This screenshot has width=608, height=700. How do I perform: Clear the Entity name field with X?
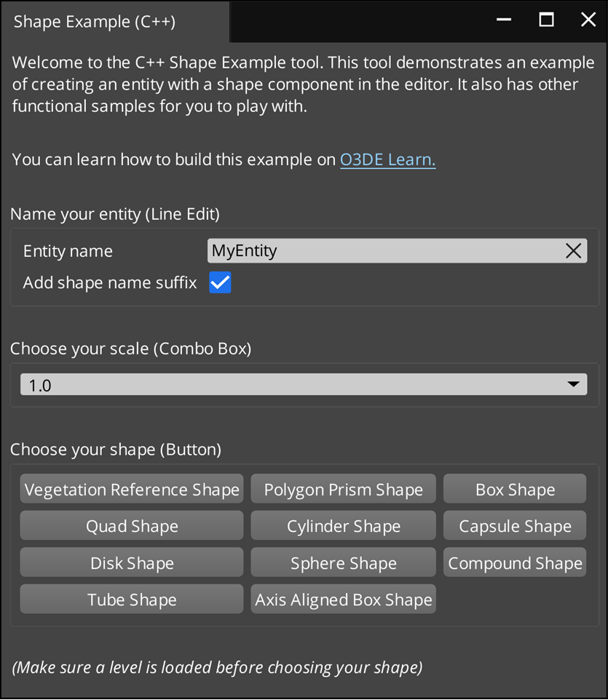tap(573, 251)
